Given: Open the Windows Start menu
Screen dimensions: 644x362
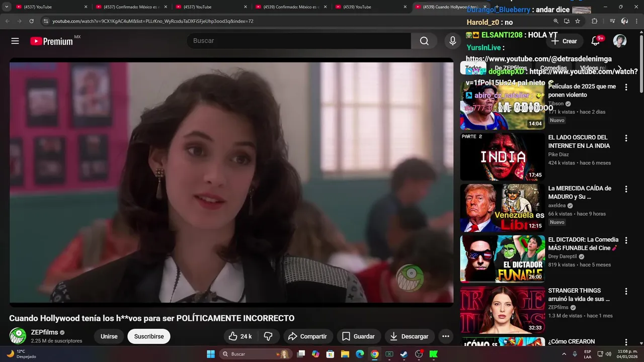Looking at the screenshot, I should click(x=211, y=354).
